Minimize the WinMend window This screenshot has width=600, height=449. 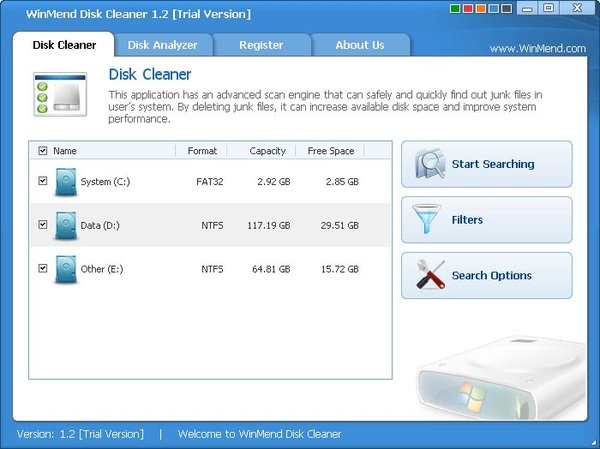527,8
